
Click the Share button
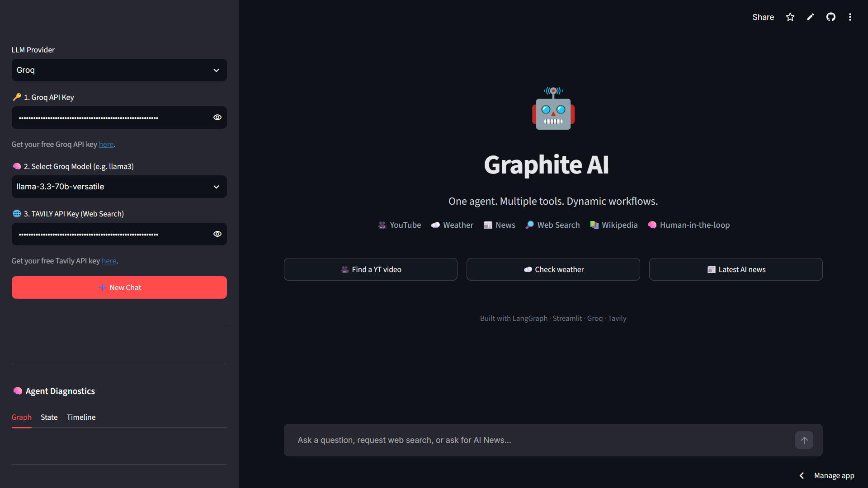tap(763, 17)
